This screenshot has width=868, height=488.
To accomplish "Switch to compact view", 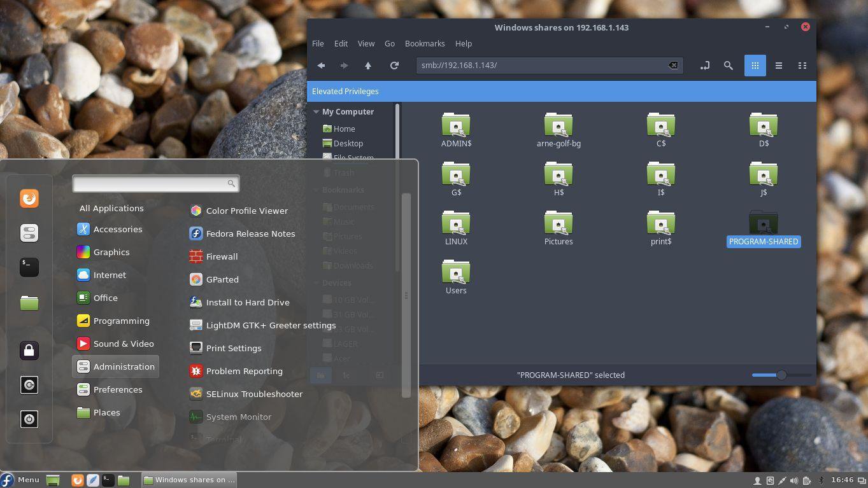I will 802,66.
